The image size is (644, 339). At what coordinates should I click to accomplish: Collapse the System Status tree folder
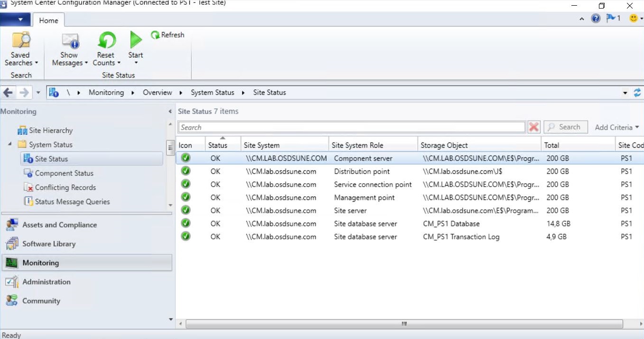(x=10, y=144)
